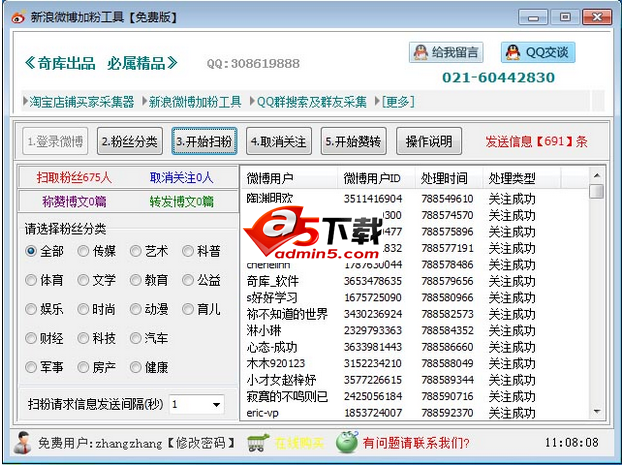The height and width of the screenshot is (466, 625).
Task: Open 新浪微博加粉工具 link
Action: coord(195,102)
